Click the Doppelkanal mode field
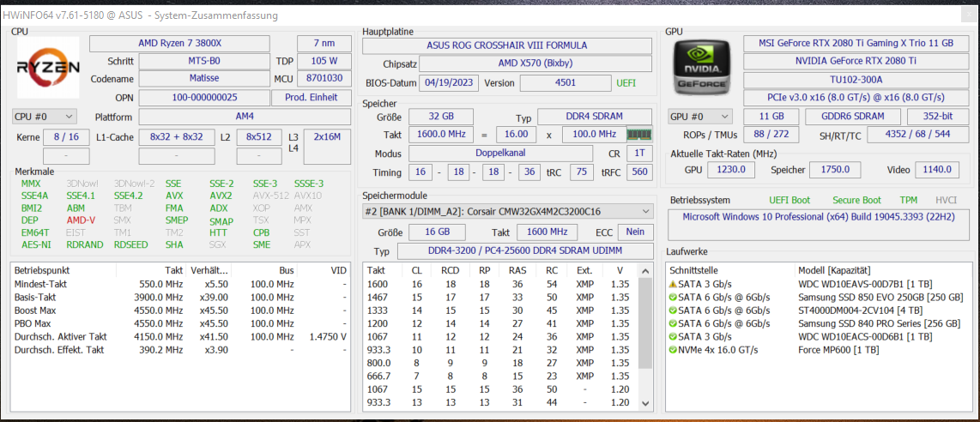 click(500, 154)
